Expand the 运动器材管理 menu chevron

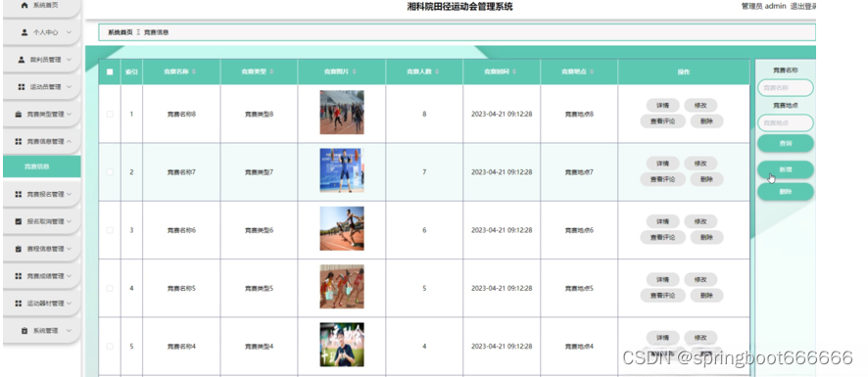pos(69,304)
